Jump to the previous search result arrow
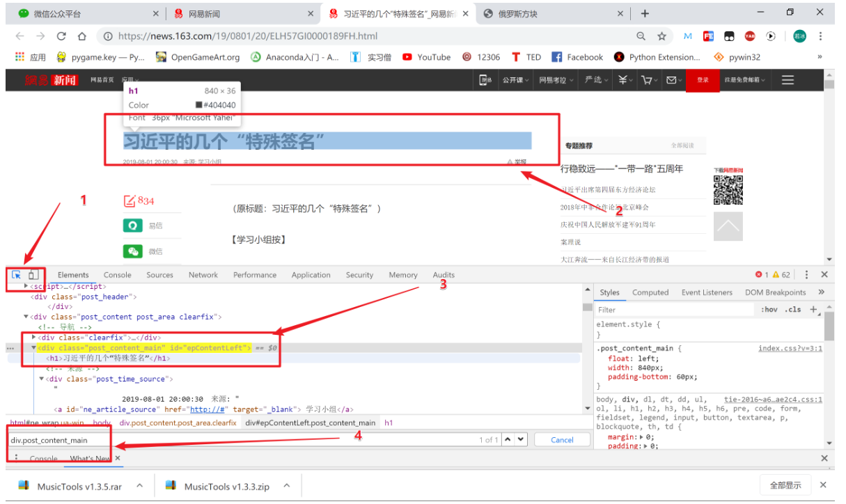This screenshot has height=504, width=846. (x=507, y=439)
